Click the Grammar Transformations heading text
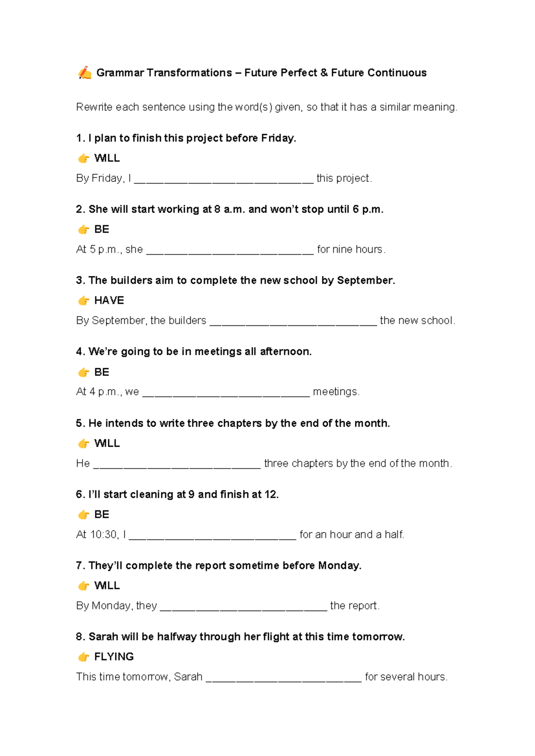This screenshot has height=756, width=535. click(261, 73)
